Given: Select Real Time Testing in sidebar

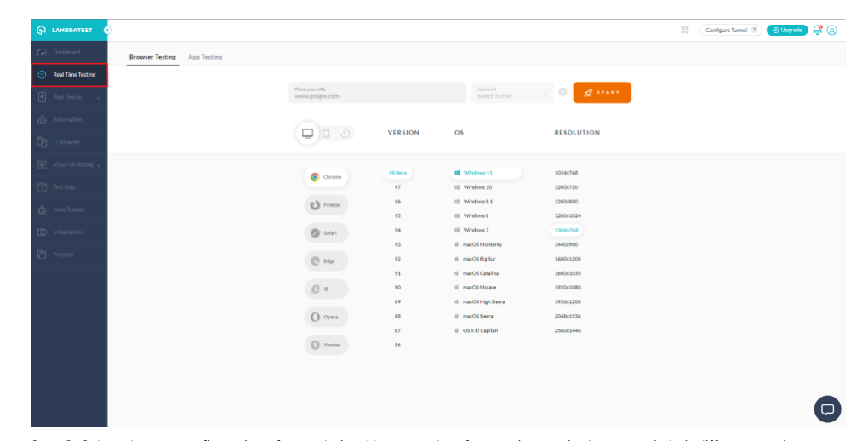Looking at the screenshot, I should click(x=69, y=75).
